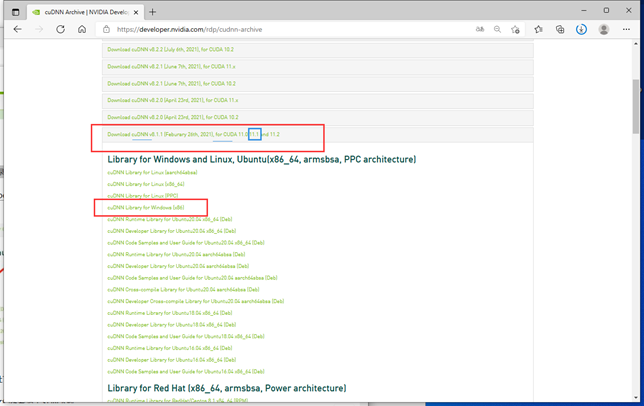This screenshot has height=406, width=644.
Task: Maximize the Edge browser window
Action: pos(606,11)
